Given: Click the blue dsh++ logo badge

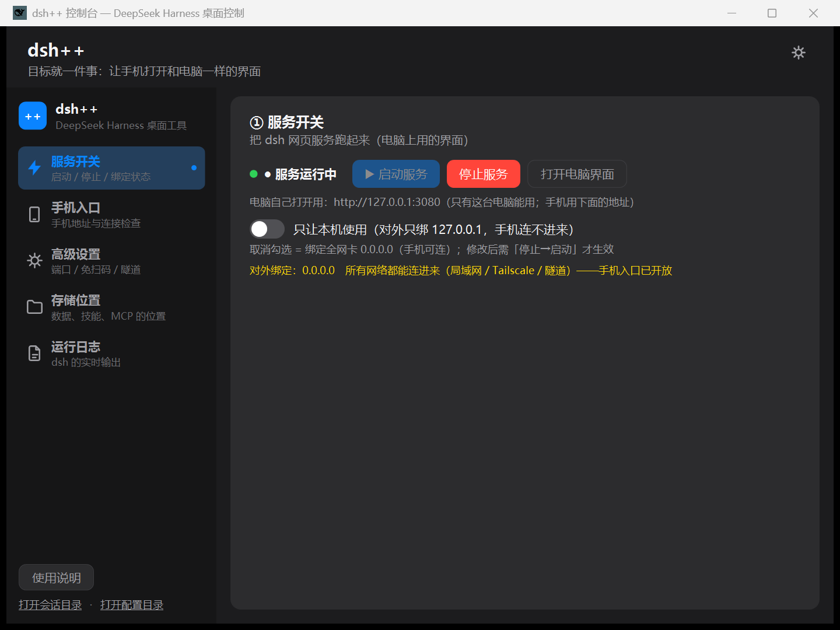Looking at the screenshot, I should 33,116.
